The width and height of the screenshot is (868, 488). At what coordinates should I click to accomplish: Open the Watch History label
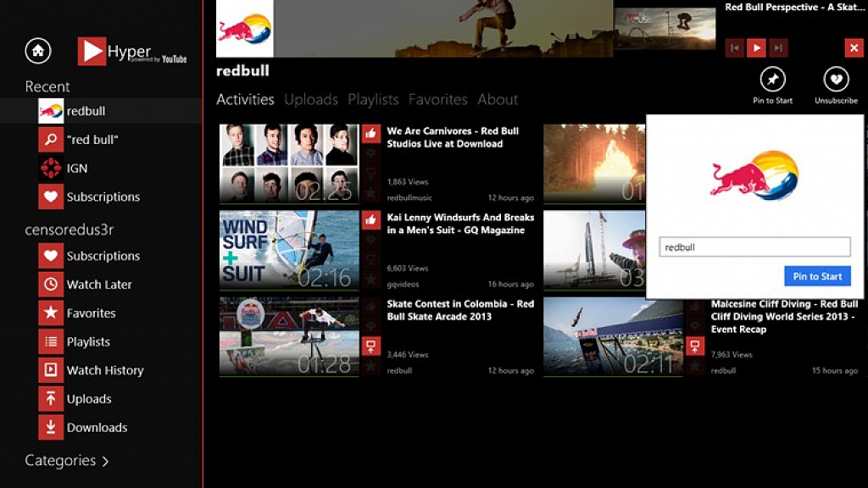[105, 370]
